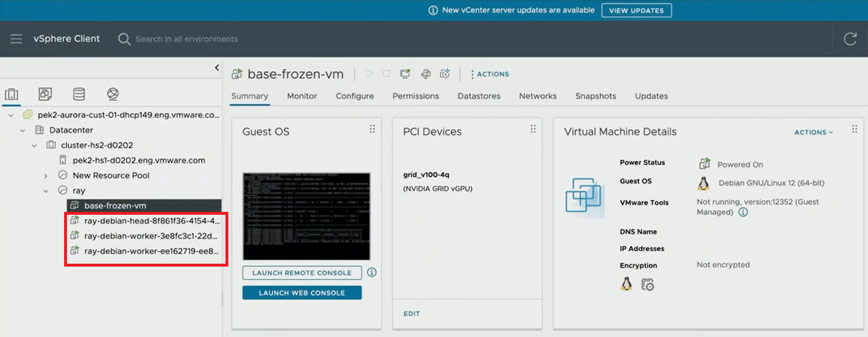868x337 pixels.
Task: Switch to the Summary tab
Action: click(x=249, y=96)
